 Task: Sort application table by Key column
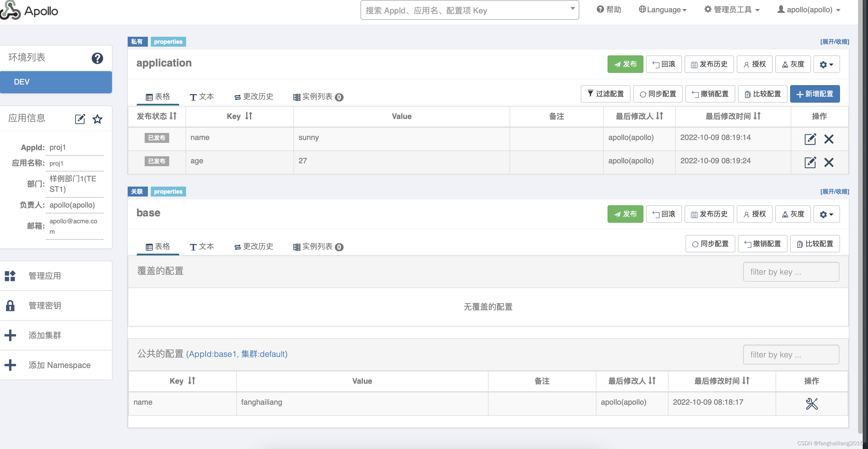(x=249, y=116)
